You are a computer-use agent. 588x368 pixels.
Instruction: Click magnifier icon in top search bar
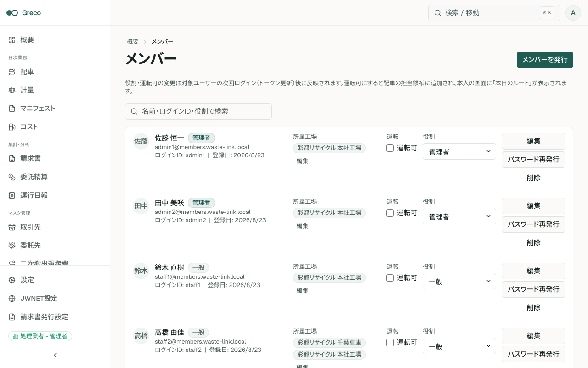coord(438,13)
